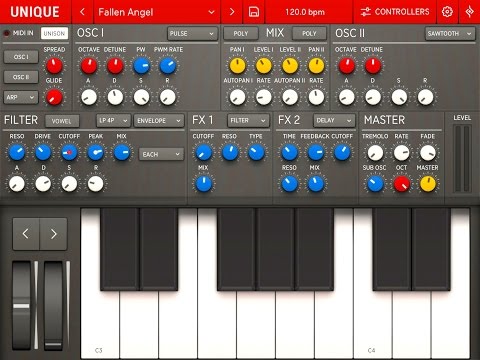This screenshot has height=360, width=480.
Task: Click the AUTOPAN II knob
Action: pos(290,97)
